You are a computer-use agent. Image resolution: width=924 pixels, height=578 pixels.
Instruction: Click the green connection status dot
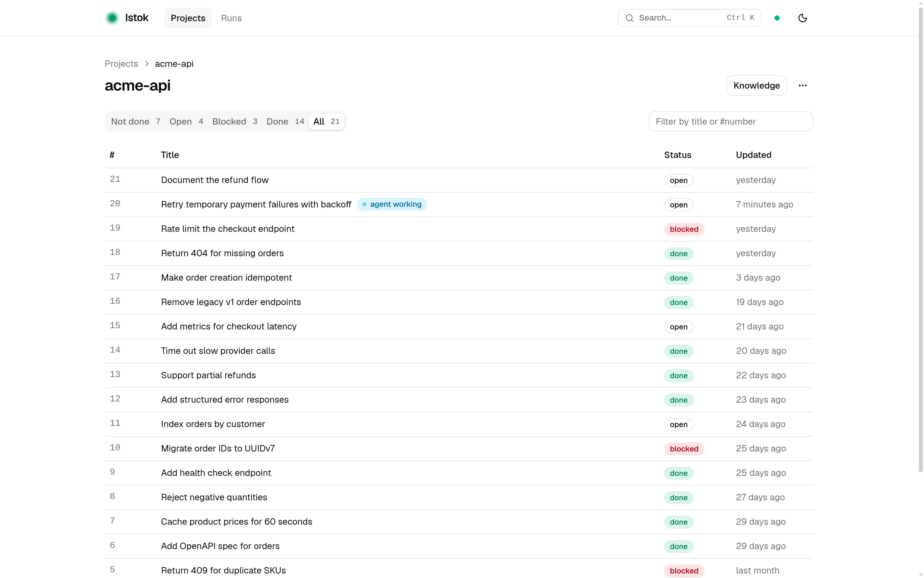(x=777, y=18)
